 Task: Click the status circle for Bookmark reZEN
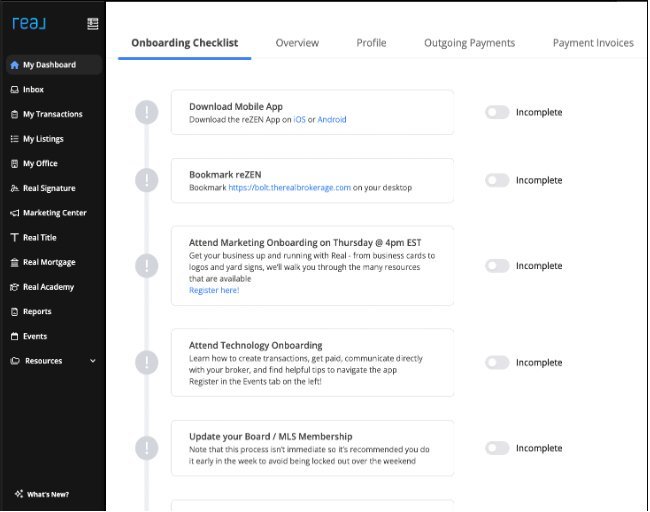pos(147,180)
